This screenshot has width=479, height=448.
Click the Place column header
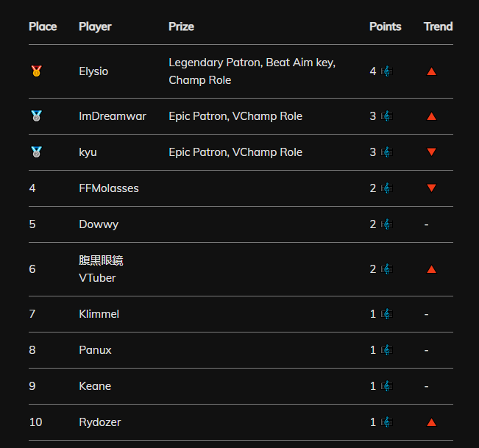[43, 26]
